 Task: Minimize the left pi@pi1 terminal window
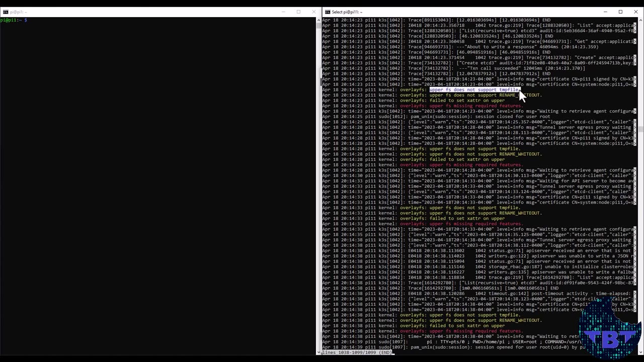(283, 12)
